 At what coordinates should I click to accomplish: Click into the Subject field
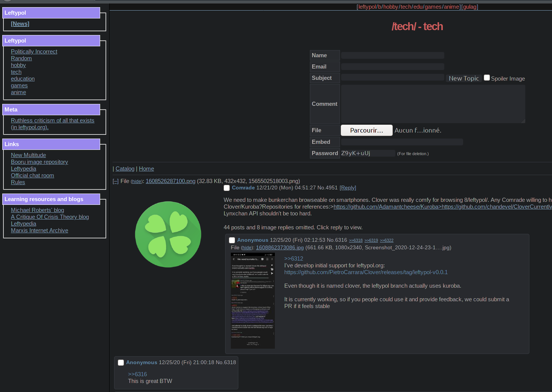click(x=392, y=78)
